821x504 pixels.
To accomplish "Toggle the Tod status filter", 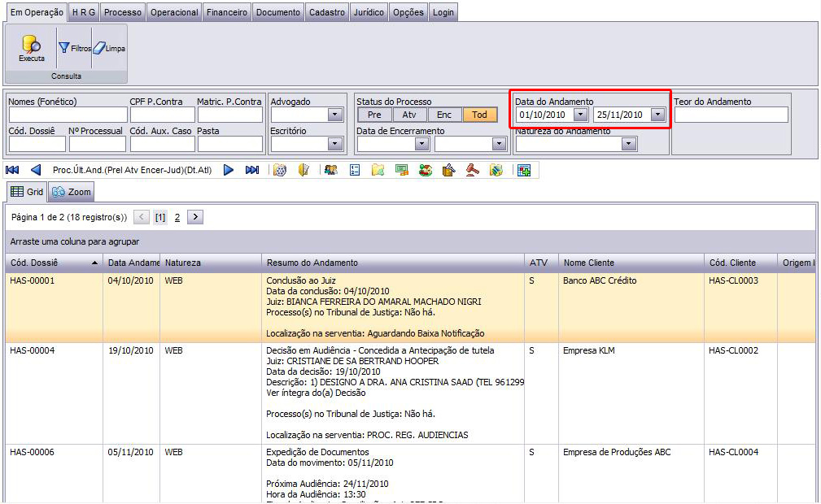I will tap(479, 115).
